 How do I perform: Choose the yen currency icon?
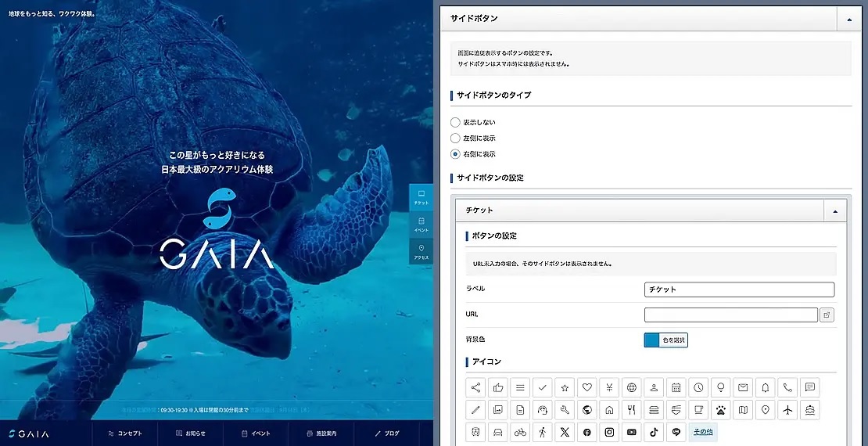coord(610,387)
